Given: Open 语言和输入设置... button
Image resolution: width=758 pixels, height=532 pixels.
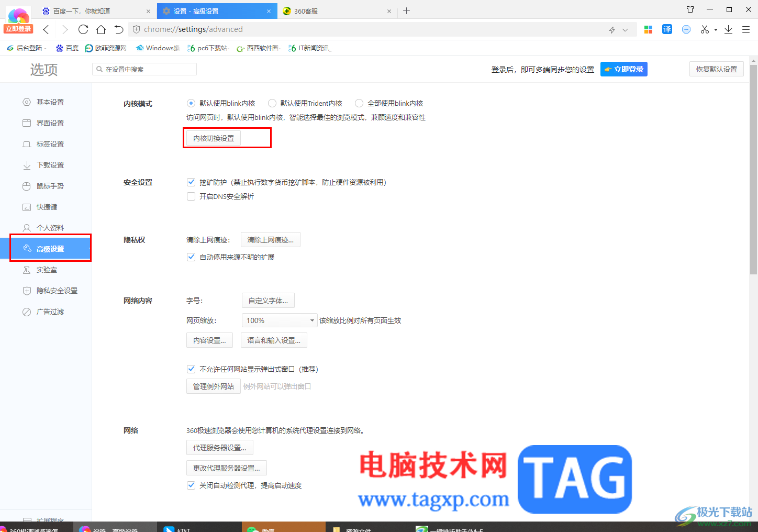Looking at the screenshot, I should pos(274,340).
